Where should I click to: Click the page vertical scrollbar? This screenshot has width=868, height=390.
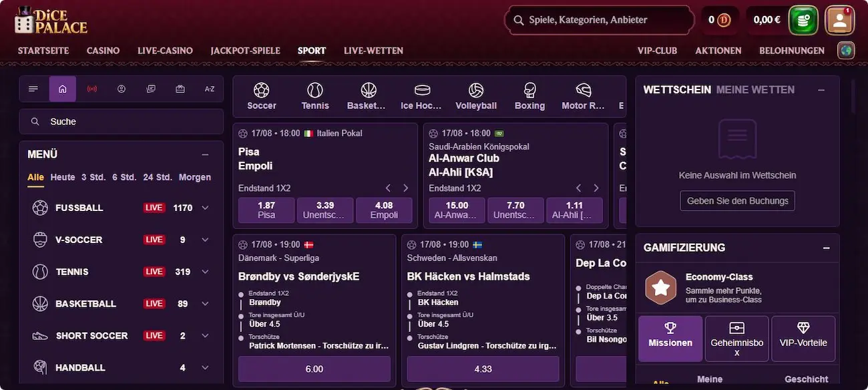coord(853,97)
